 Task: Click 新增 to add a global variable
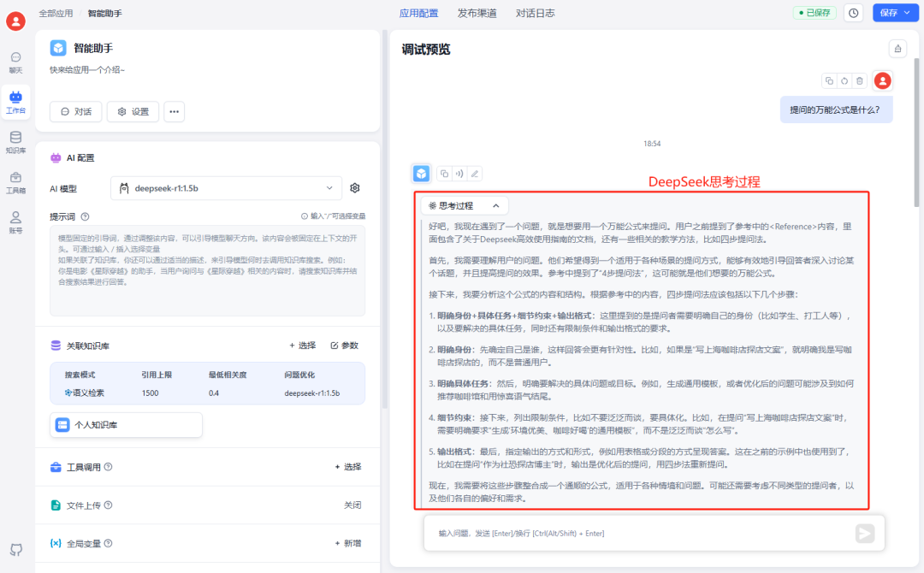tap(347, 543)
